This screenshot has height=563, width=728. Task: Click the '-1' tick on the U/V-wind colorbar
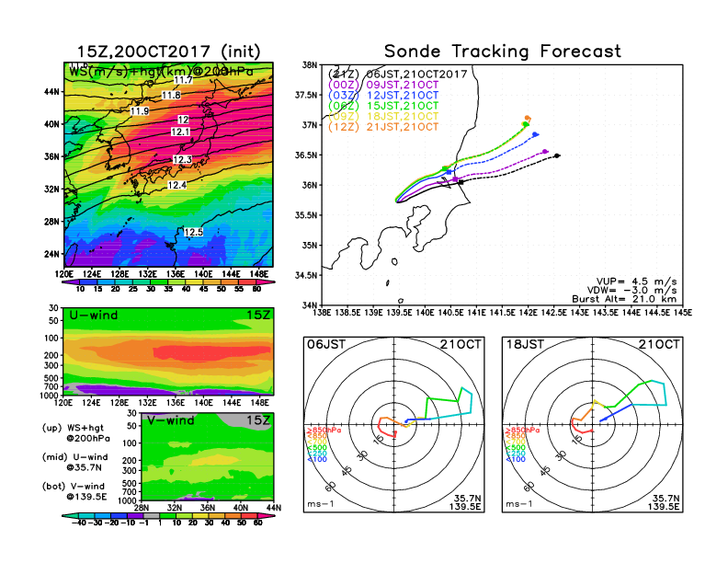point(143,523)
